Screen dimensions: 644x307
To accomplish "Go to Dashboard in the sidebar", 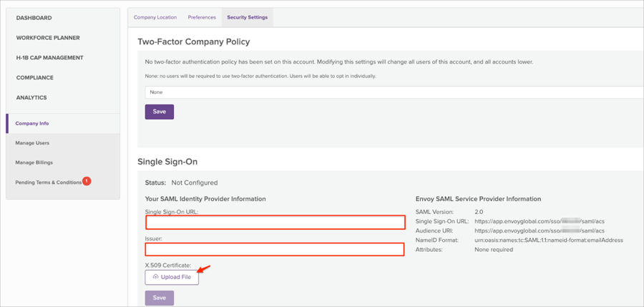I will point(34,18).
